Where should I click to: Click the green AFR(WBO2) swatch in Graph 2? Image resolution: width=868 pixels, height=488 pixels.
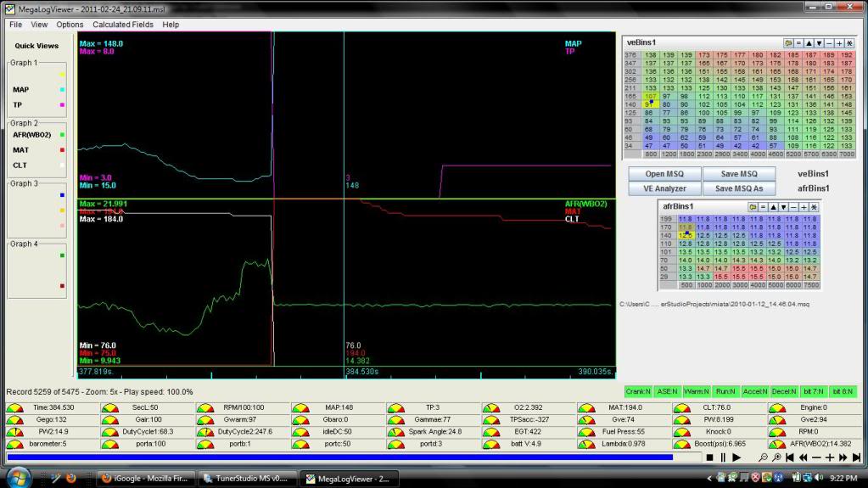[x=63, y=134]
